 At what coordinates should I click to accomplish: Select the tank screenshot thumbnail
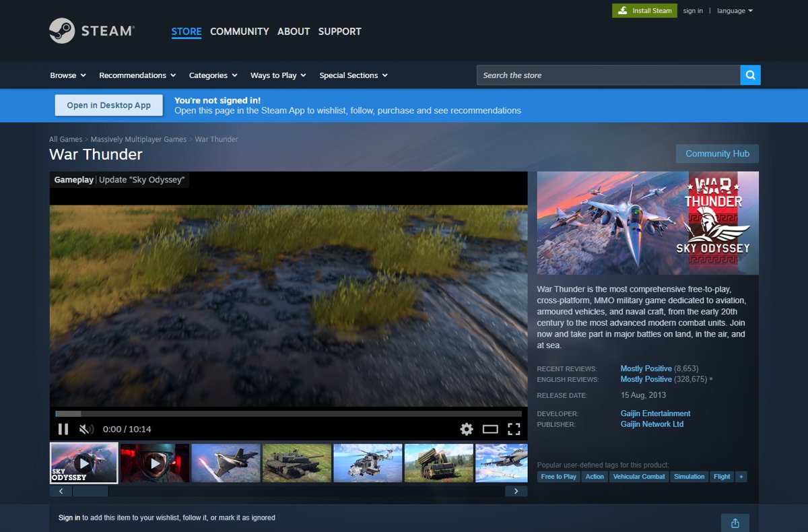point(297,463)
